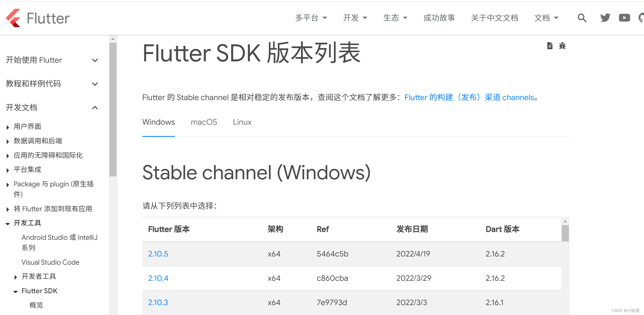Screen dimensions: 644x315
Task: Open the 多平台 dropdown menu
Action: (x=311, y=18)
